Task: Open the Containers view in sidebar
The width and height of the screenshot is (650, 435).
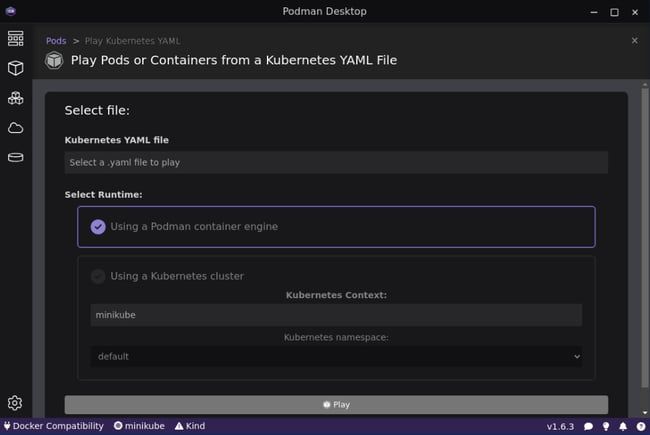Action: [x=15, y=68]
